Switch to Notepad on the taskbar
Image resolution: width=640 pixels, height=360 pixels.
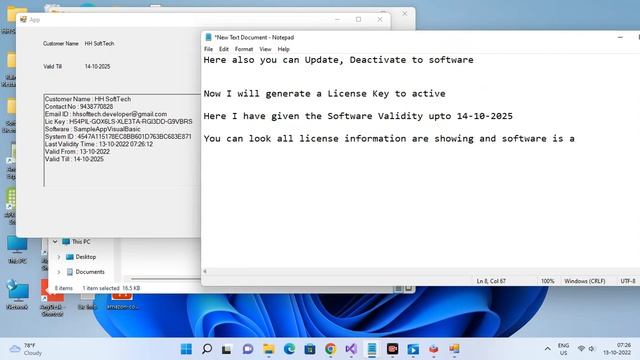tap(372, 349)
